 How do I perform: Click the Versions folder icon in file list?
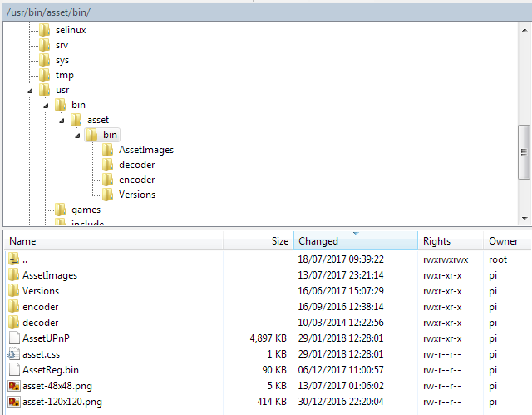(13, 291)
